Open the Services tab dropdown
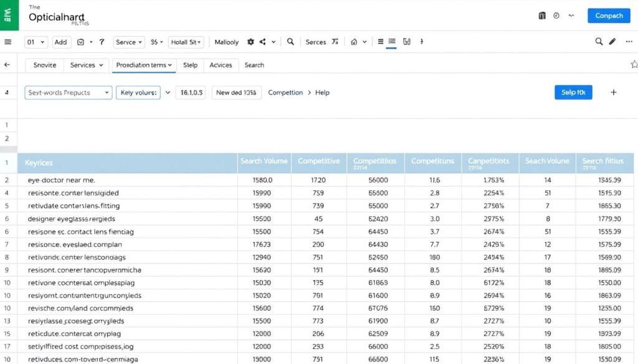This screenshot has height=364, width=638. click(86, 65)
